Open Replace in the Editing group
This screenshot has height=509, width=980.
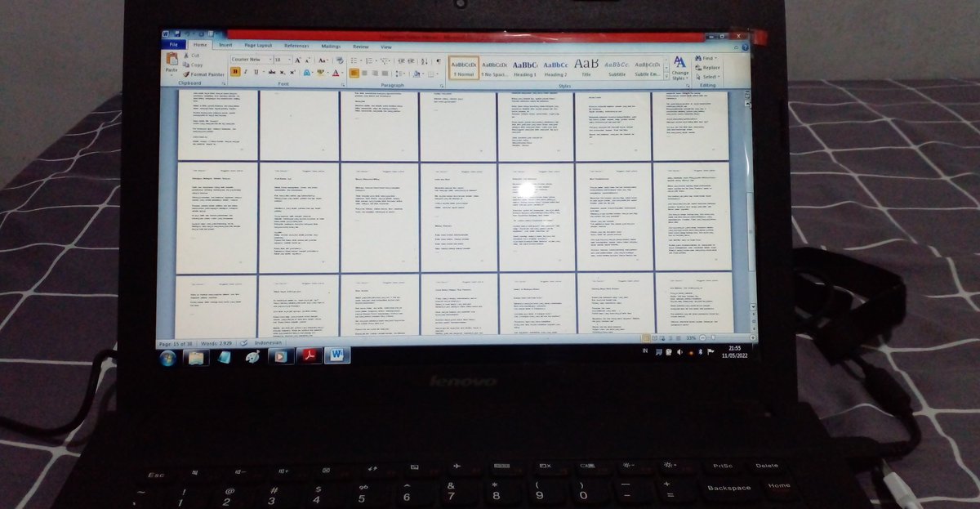(706, 68)
